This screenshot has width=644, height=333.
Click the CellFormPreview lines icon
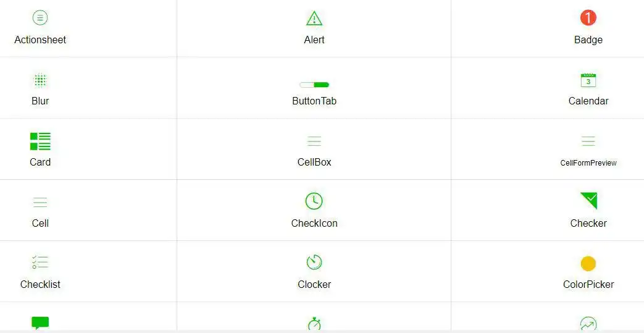coord(588,141)
